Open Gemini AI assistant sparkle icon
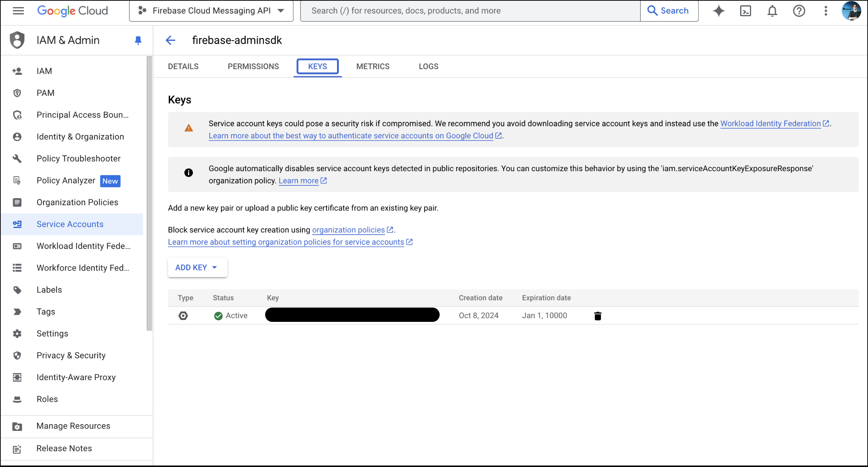 pos(718,11)
